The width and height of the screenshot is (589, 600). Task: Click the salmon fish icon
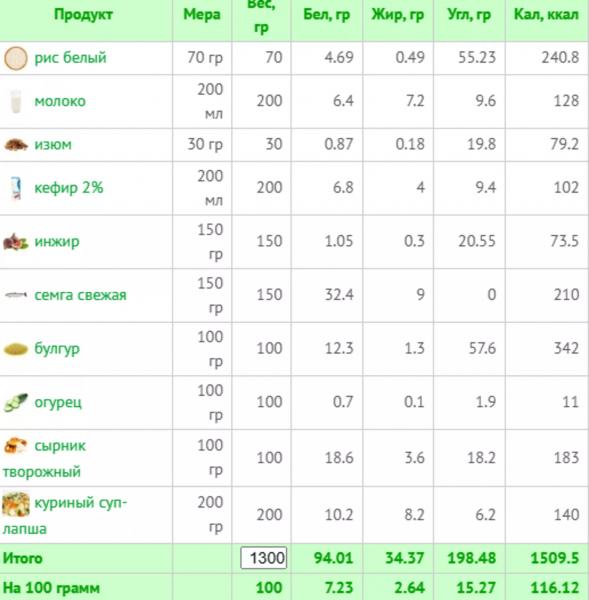click(16, 295)
